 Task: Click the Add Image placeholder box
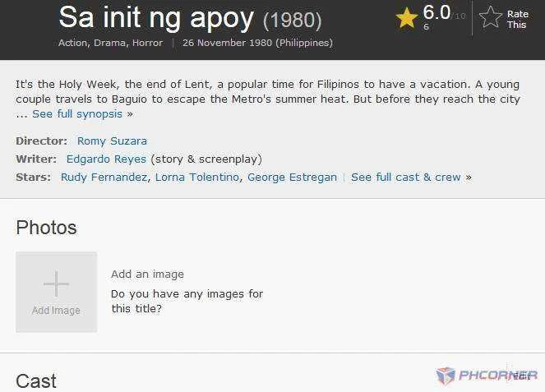(56, 292)
